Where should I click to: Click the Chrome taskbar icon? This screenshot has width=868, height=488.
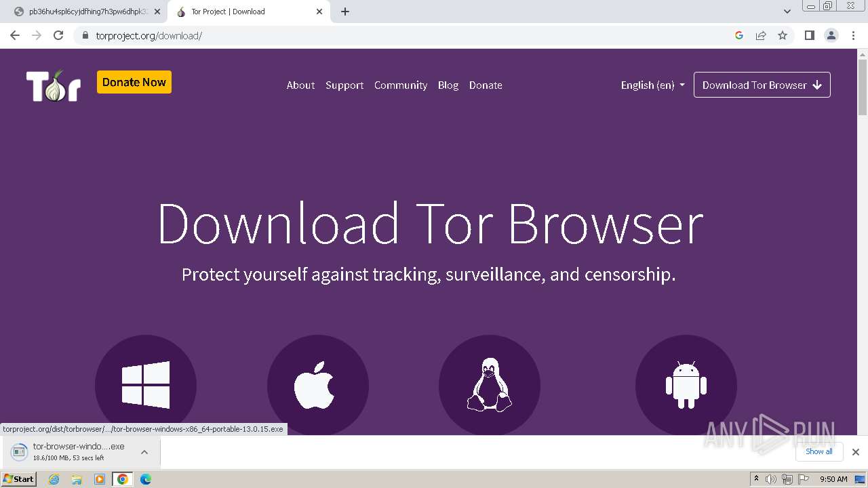click(x=123, y=479)
